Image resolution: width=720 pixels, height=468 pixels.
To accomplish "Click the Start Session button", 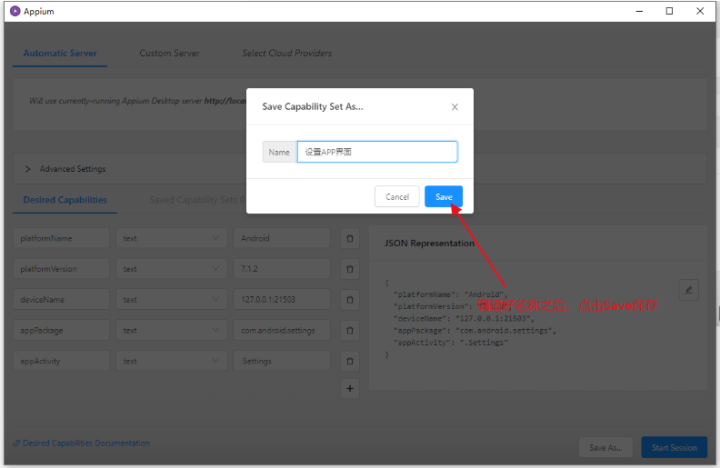I will coord(674,447).
